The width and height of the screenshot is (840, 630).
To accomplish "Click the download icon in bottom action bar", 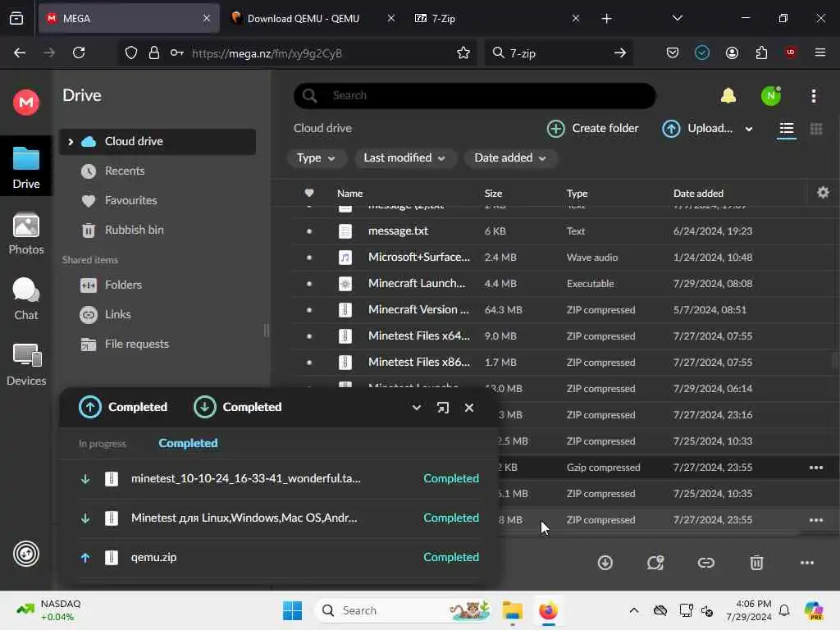I will click(605, 563).
